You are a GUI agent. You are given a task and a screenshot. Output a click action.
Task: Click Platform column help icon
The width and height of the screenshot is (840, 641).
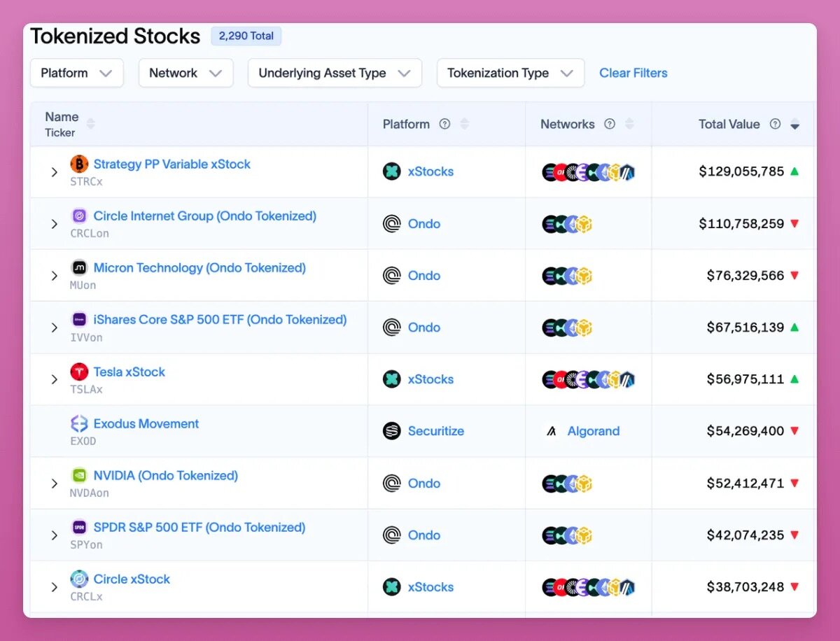click(444, 124)
